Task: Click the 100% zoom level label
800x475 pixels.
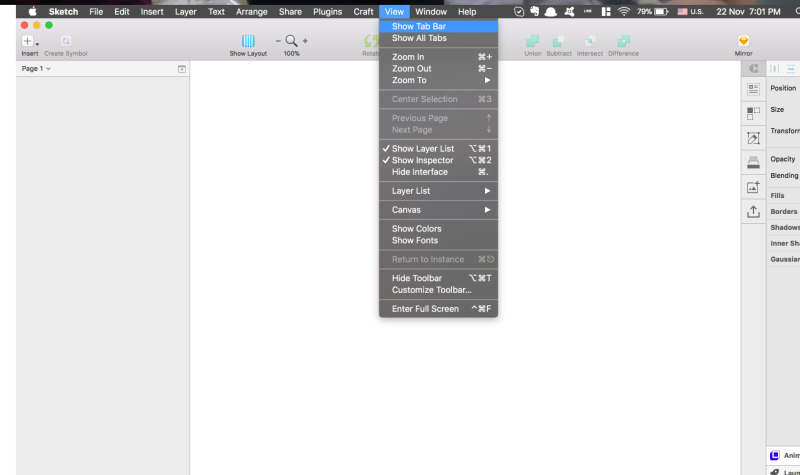Action: click(291, 54)
